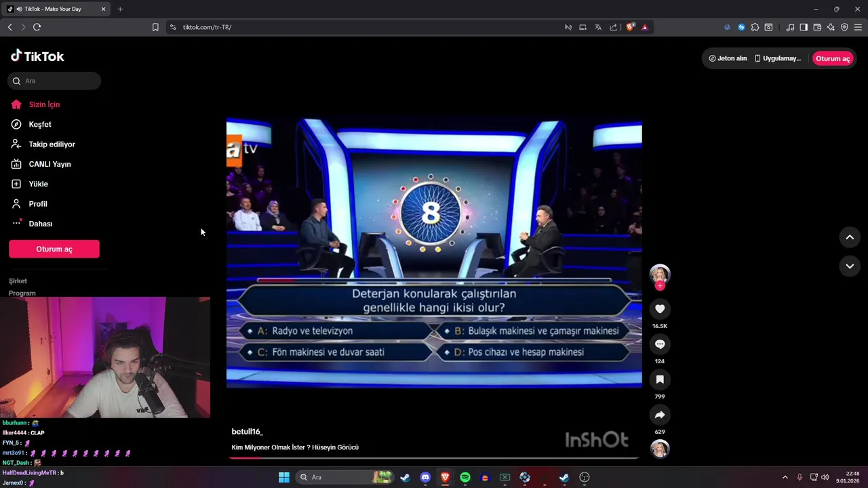Click taskbar Ara search box
This screenshot has height=488, width=868.
[345, 477]
